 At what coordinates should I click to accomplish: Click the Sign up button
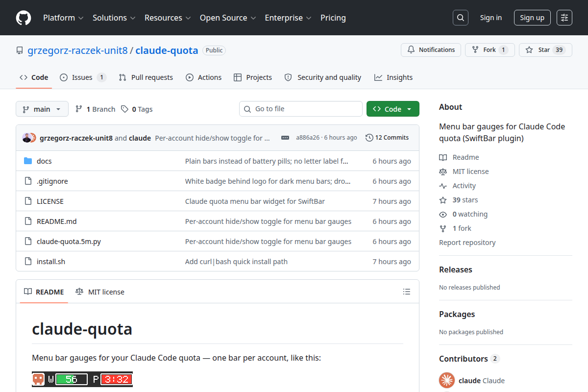click(532, 18)
